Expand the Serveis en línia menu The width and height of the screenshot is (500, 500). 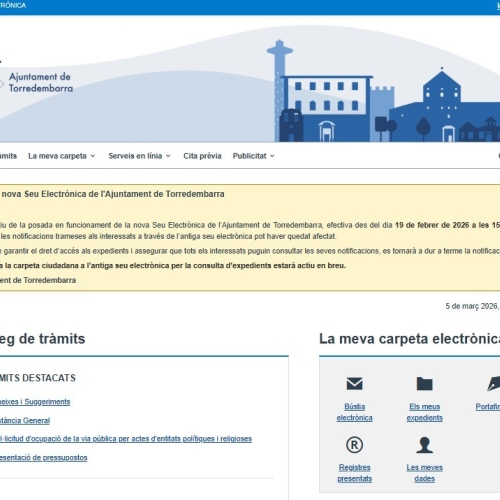coord(139,156)
